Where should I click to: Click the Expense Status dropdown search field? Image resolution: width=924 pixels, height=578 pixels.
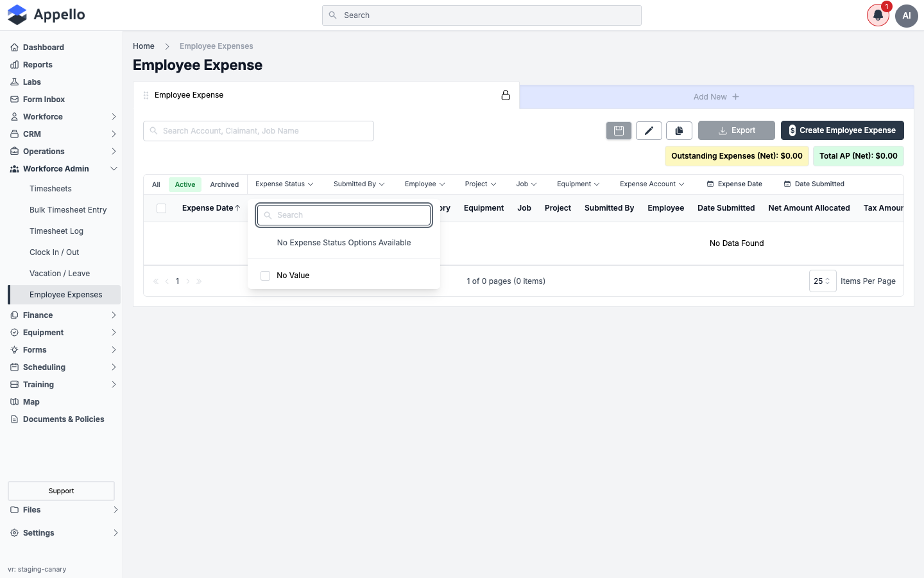pyautogui.click(x=344, y=215)
